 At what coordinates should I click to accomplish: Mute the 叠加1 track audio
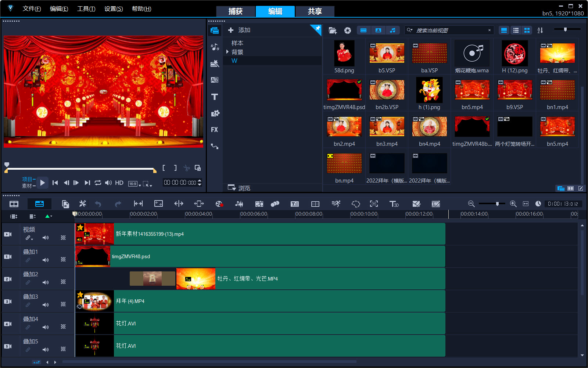(x=46, y=260)
